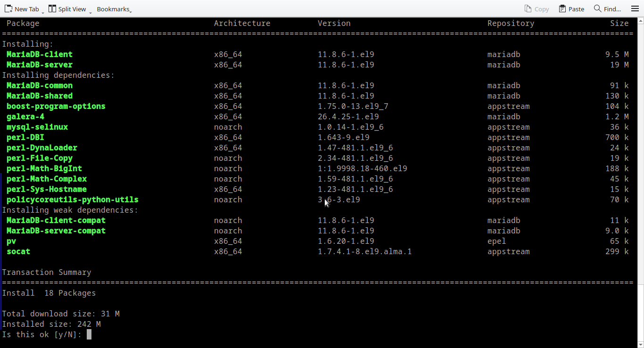
Task: Select the perl-Math-BigInt package name
Action: (x=44, y=168)
